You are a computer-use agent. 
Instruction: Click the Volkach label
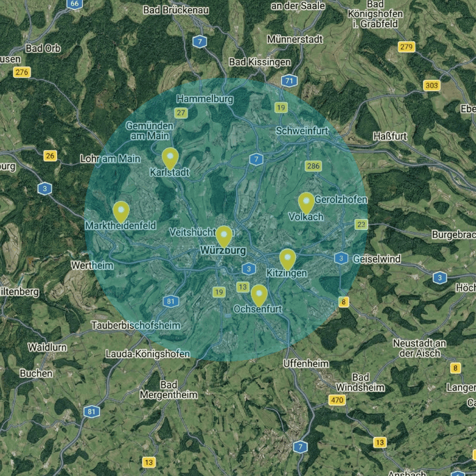(x=306, y=217)
